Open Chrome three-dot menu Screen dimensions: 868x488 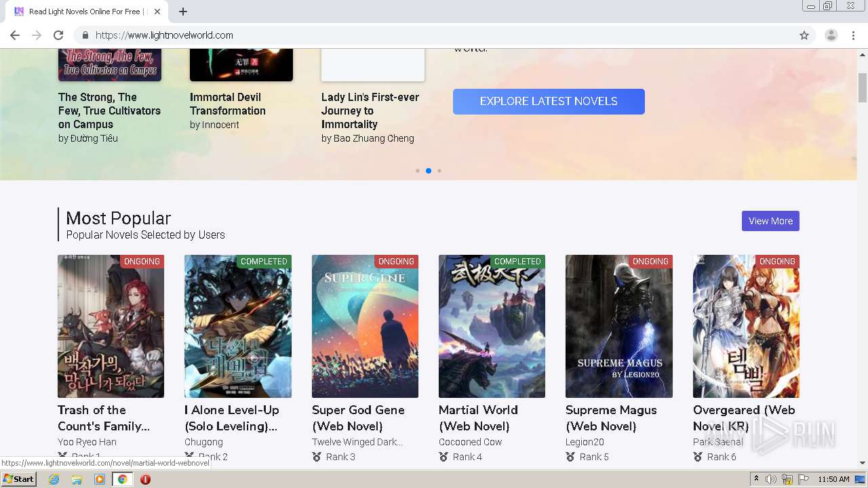(854, 35)
